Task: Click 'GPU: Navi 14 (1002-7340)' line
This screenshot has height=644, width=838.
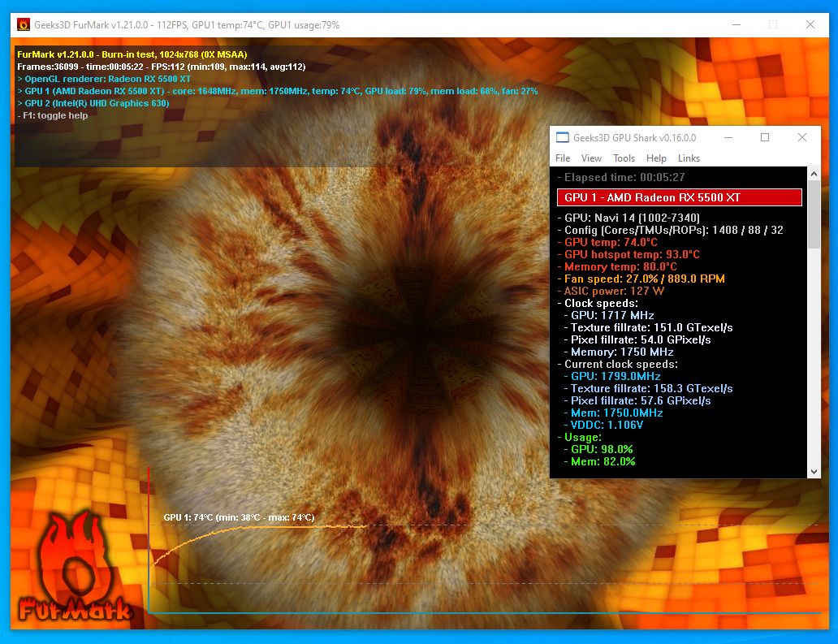Action: pyautogui.click(x=628, y=218)
